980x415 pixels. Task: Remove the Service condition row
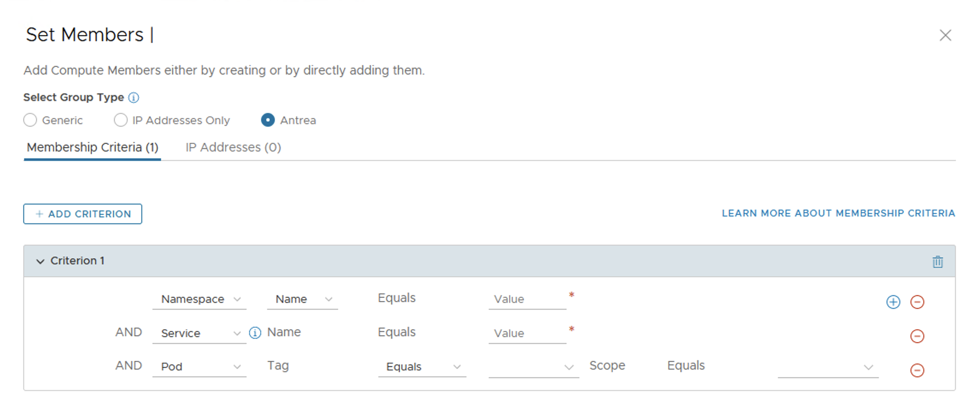(917, 336)
